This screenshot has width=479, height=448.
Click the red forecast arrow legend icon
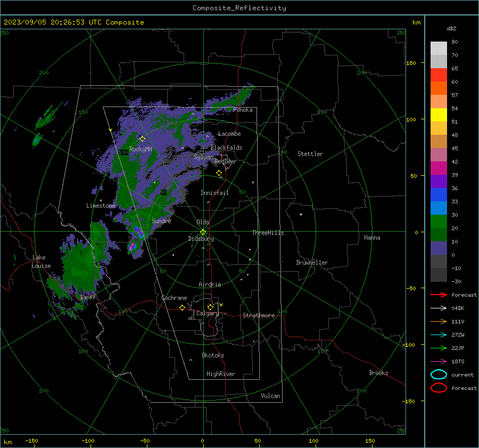439,295
